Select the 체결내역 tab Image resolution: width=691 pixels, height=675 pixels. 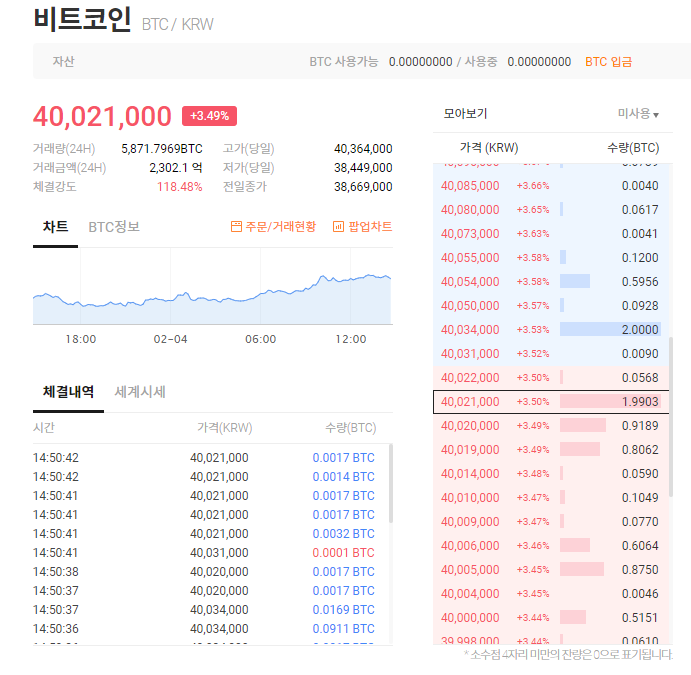coord(68,392)
